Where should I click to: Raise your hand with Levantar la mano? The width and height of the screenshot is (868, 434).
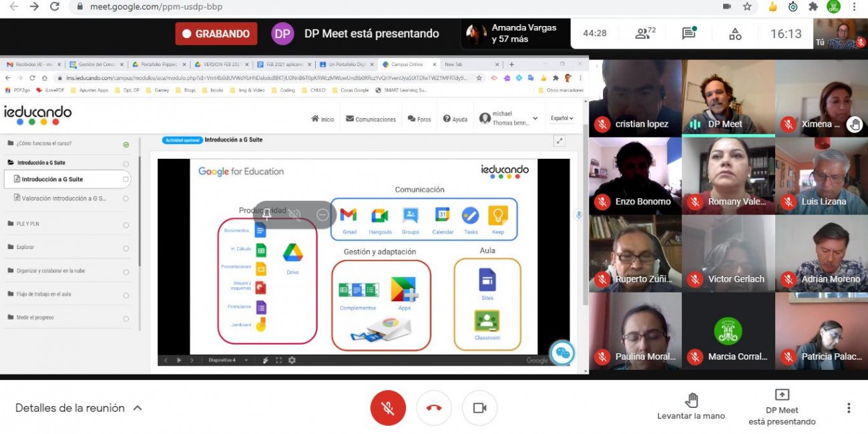(691, 407)
